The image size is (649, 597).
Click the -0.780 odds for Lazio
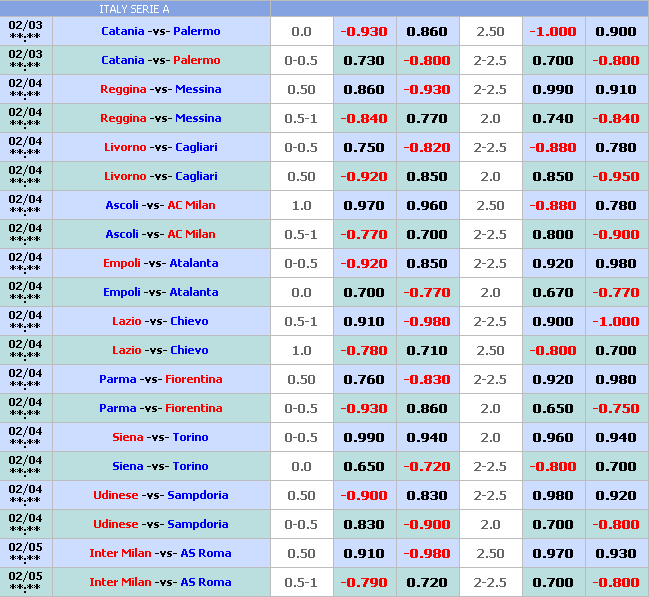[x=364, y=350]
